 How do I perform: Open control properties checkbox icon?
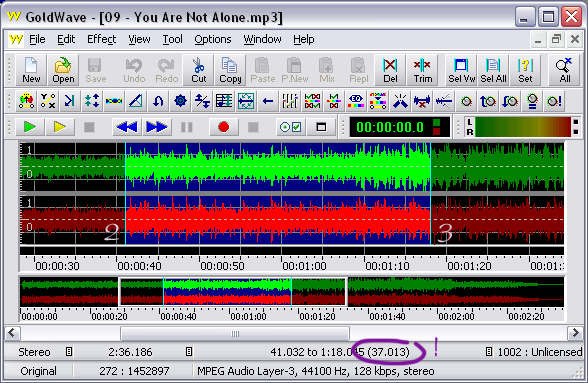(291, 127)
